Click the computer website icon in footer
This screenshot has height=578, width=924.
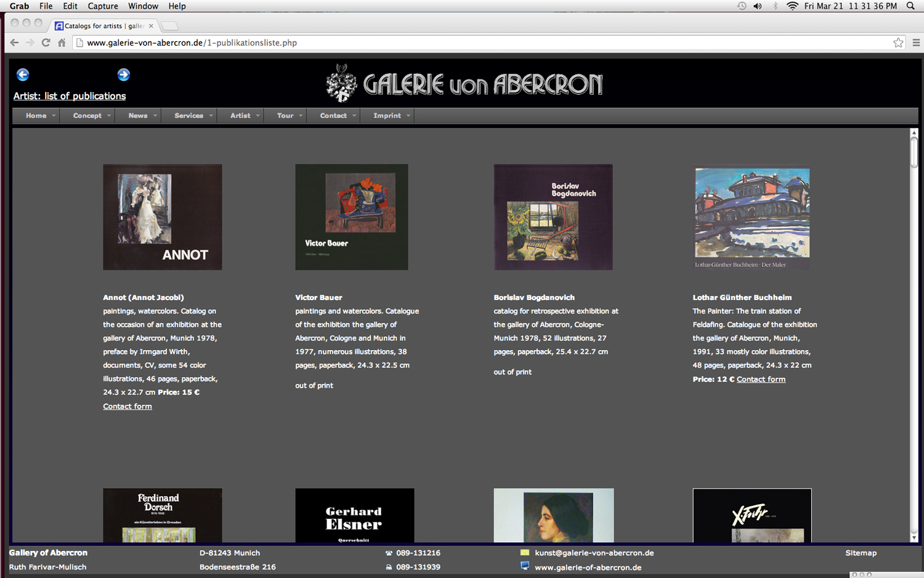[x=525, y=566]
